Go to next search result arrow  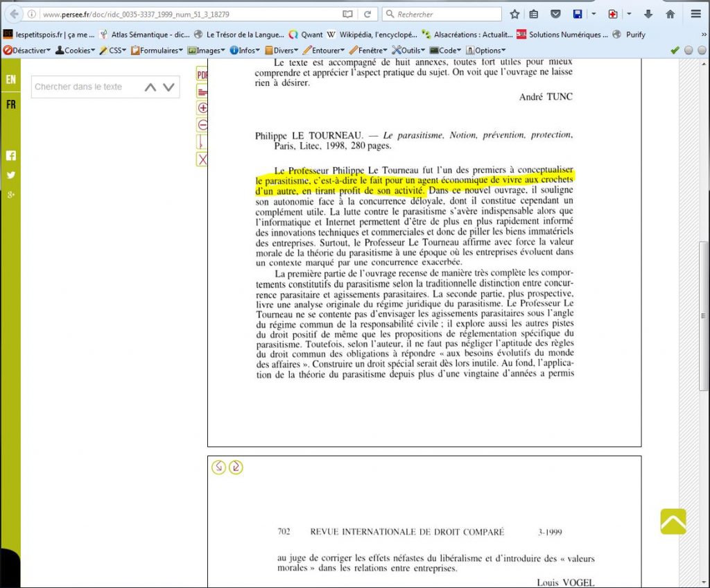click(168, 87)
